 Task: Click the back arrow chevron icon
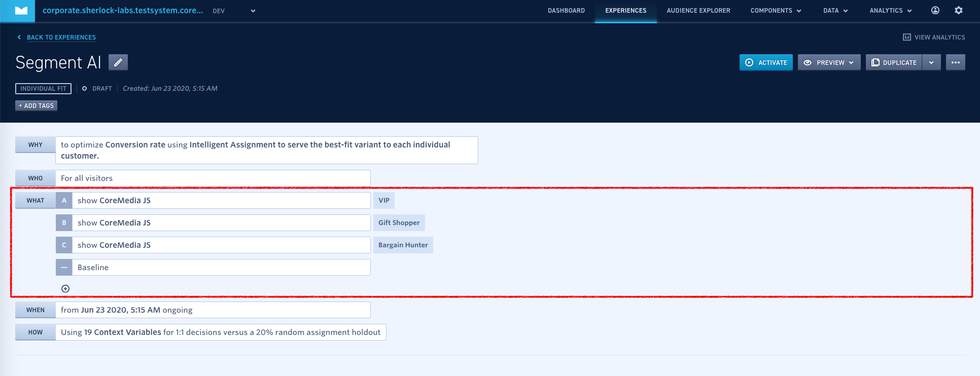click(19, 37)
